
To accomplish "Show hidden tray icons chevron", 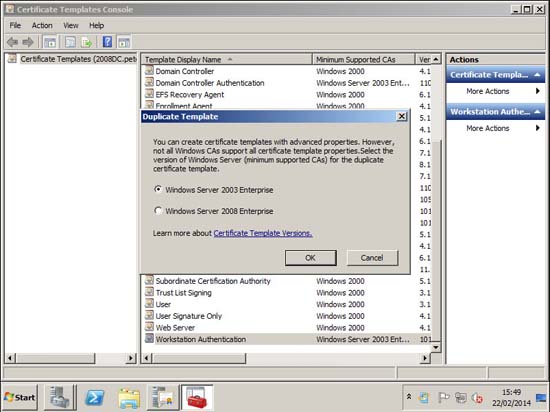I will 409,397.
